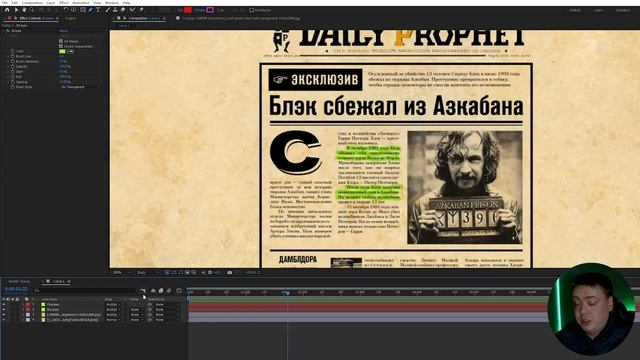Click the stopwatch next to End
Image resolution: width=640 pixels, height=360 pixels.
click(x=13, y=77)
